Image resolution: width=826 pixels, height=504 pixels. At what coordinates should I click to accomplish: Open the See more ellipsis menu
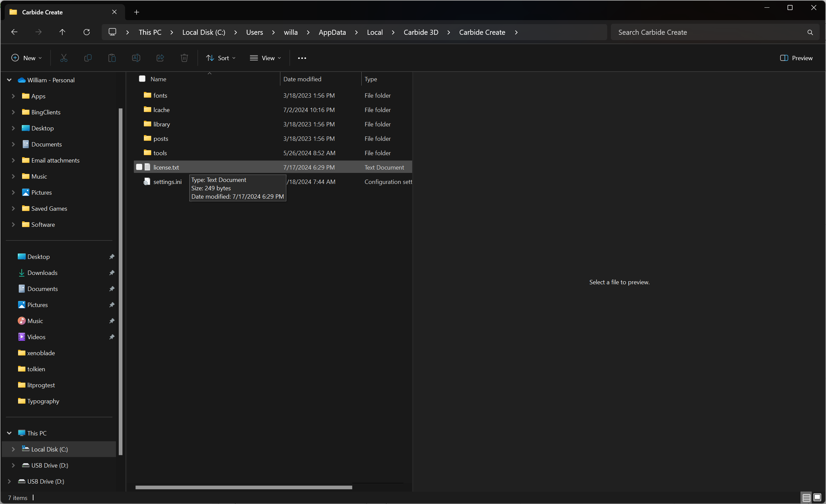point(302,58)
